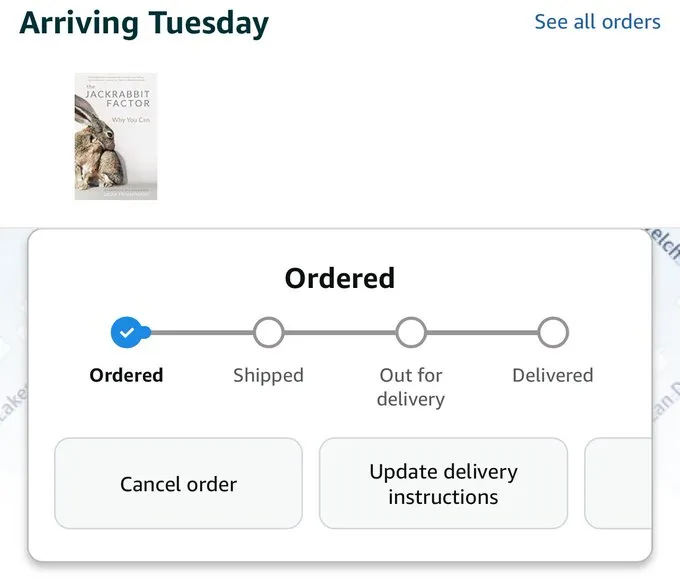This screenshot has width=680, height=586.
Task: Click progress line between Shipped and Out for delivery
Action: tap(340, 332)
